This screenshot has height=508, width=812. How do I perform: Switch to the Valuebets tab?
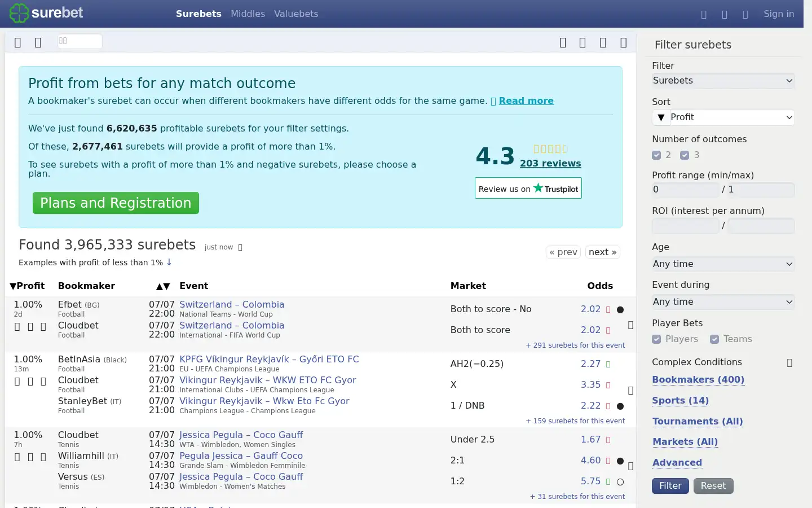click(296, 14)
